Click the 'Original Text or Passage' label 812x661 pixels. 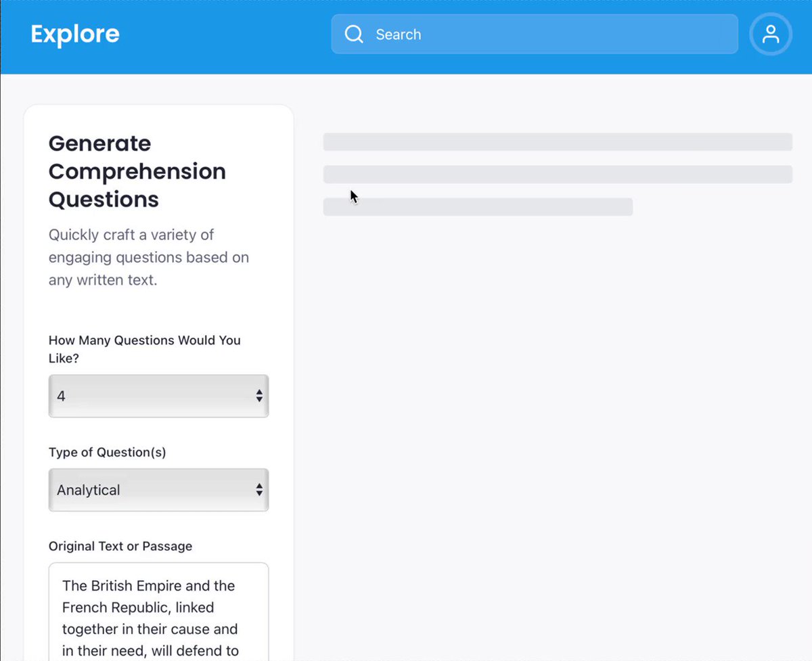120,547
